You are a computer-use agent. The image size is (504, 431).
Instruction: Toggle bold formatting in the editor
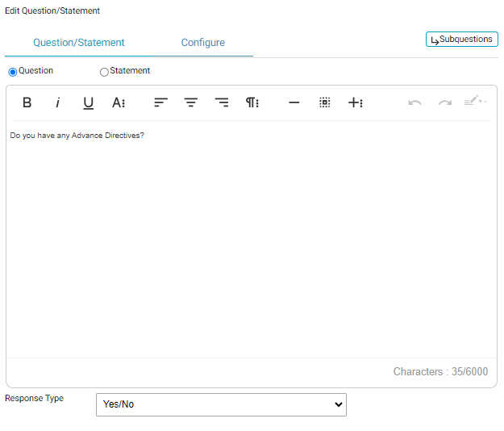point(27,103)
